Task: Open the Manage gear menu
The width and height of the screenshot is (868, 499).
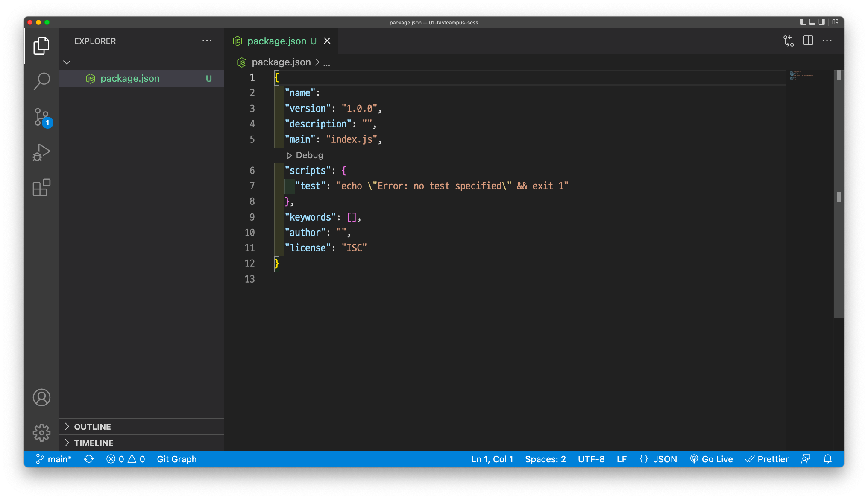Action: (41, 433)
